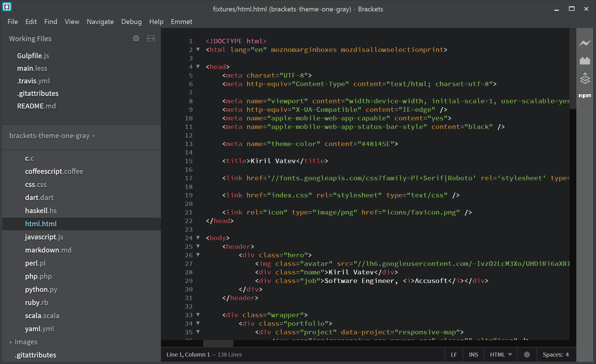The image size is (596, 364).
Task: Click the linting status circle in status bar
Action: click(x=526, y=354)
